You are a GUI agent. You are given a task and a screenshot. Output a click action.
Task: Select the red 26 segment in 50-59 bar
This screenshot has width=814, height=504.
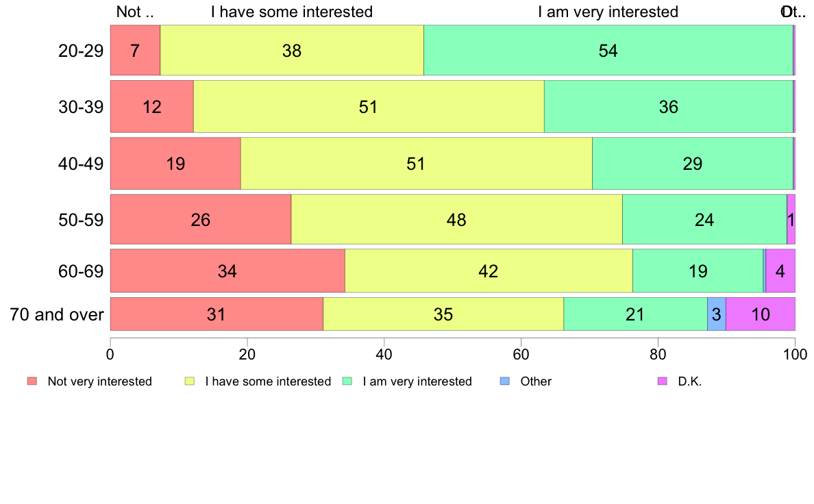point(200,220)
